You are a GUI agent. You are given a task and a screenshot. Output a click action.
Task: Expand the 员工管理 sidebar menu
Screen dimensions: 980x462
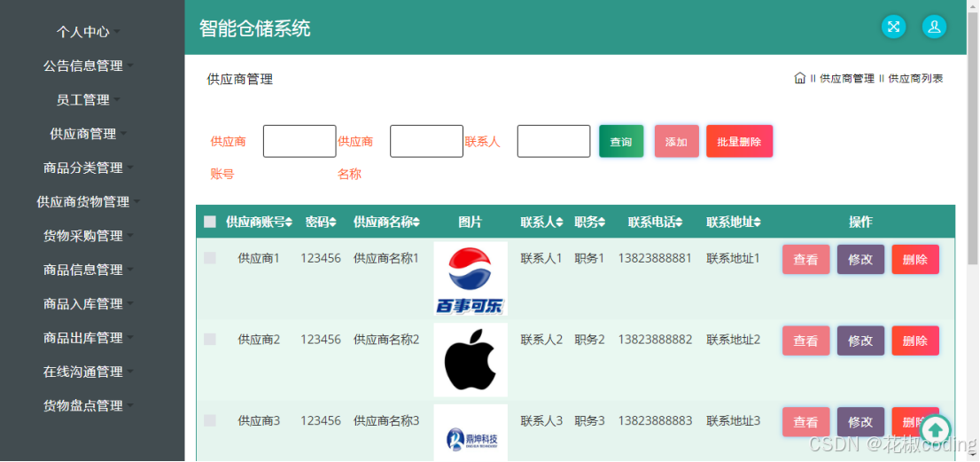pos(88,100)
